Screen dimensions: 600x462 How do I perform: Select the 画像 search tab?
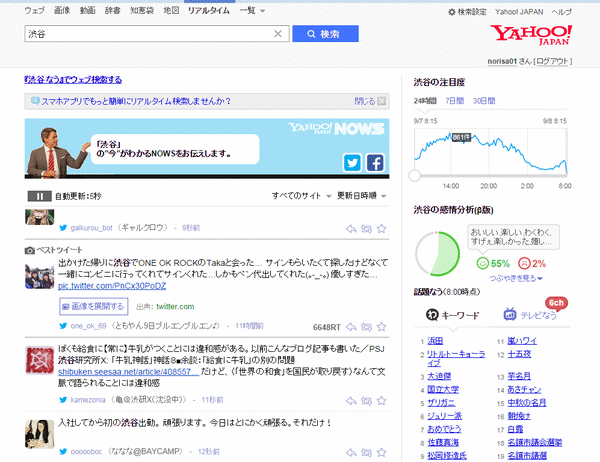point(62,11)
